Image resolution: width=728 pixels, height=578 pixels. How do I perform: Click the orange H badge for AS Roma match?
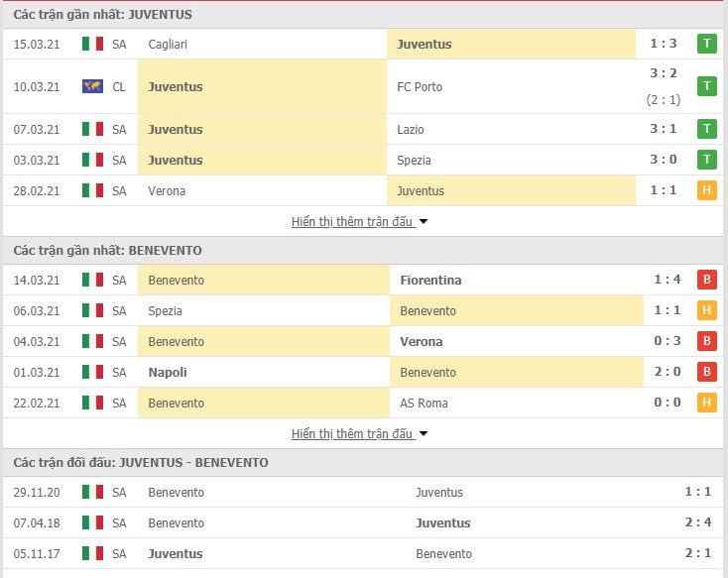point(706,403)
